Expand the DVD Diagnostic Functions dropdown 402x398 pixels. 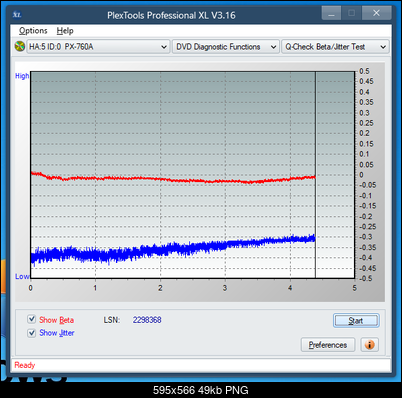point(226,47)
